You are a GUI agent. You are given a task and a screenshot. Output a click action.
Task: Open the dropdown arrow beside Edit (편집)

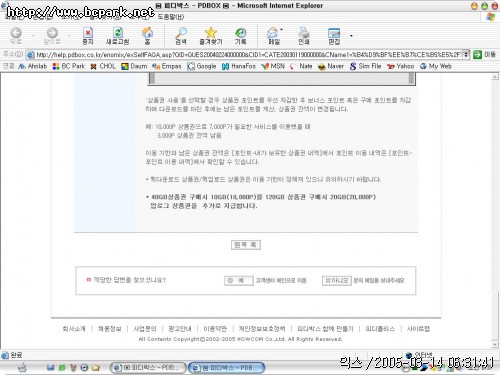(351, 35)
